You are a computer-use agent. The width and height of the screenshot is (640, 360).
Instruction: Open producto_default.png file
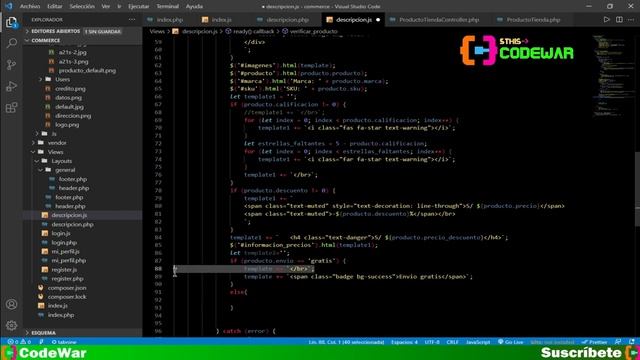point(87,70)
